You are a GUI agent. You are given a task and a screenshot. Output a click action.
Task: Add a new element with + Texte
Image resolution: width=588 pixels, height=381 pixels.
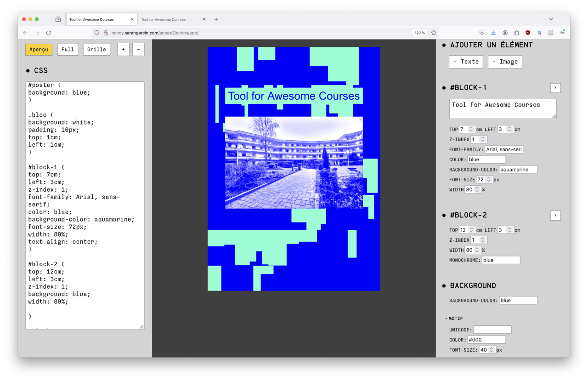pyautogui.click(x=466, y=62)
